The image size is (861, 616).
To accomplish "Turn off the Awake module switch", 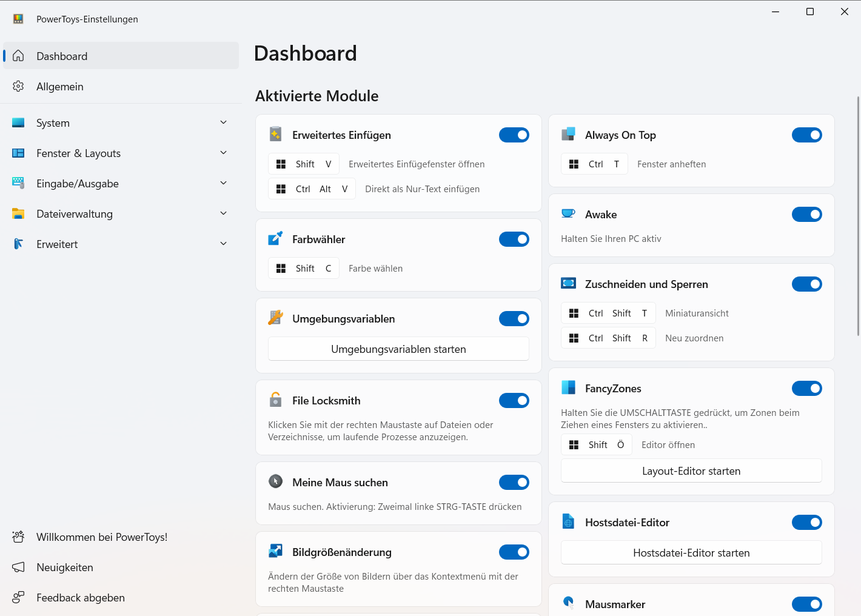I will pyautogui.click(x=806, y=215).
